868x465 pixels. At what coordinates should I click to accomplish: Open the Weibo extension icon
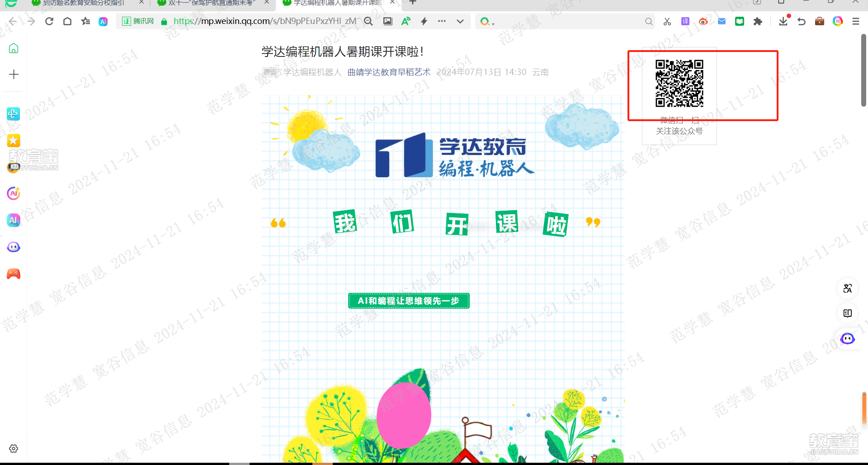pyautogui.click(x=703, y=21)
